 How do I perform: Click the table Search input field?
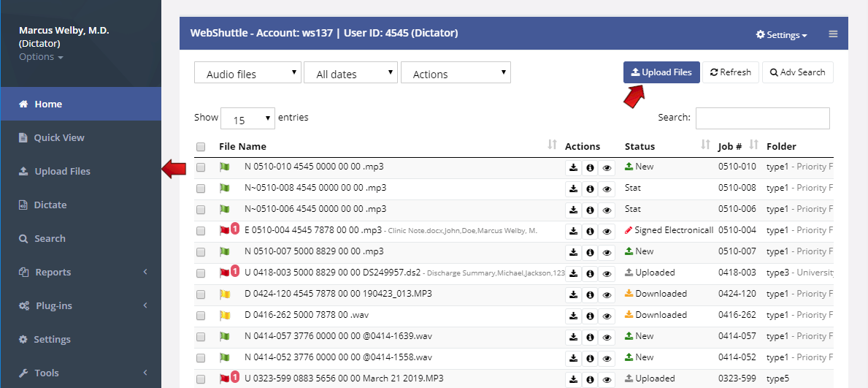pos(763,118)
